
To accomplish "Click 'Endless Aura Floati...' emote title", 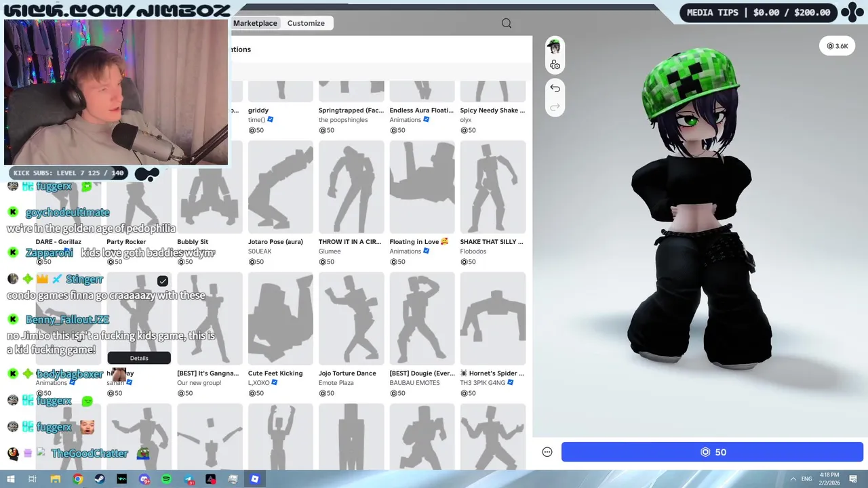I will (422, 110).
